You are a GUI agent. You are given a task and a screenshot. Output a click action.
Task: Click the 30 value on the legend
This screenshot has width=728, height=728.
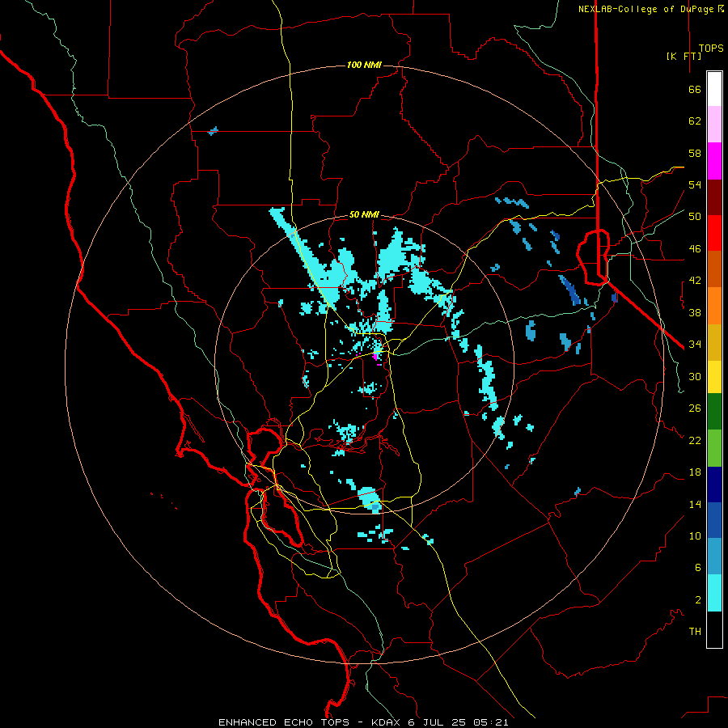pos(695,376)
